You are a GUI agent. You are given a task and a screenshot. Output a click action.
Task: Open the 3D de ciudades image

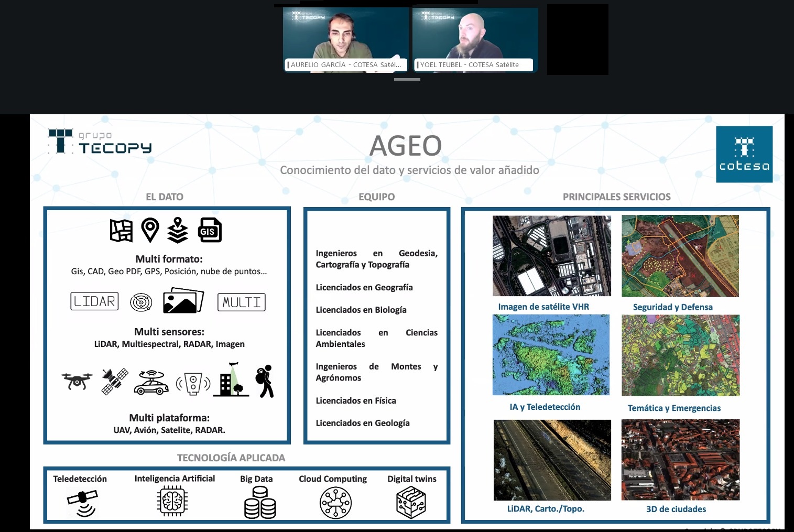click(x=680, y=460)
